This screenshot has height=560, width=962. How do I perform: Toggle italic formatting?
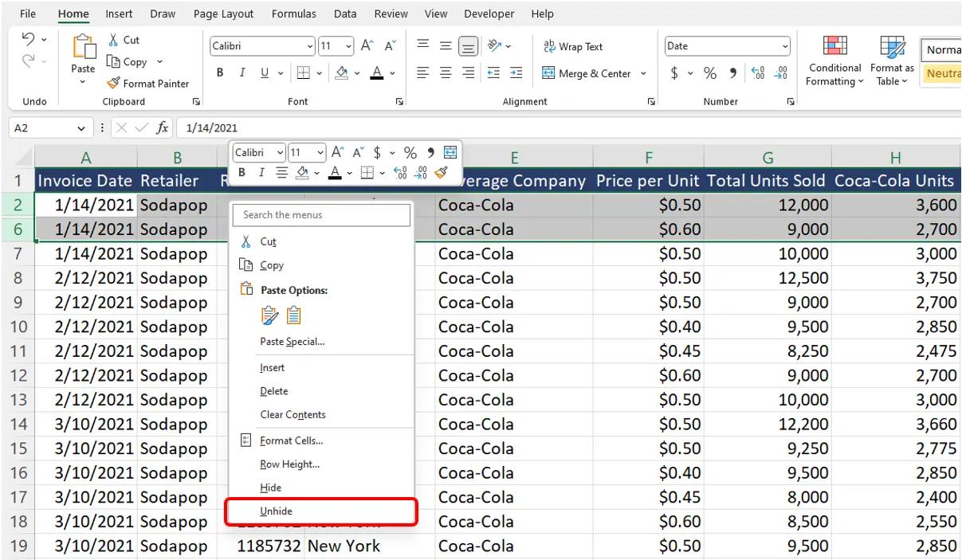242,72
